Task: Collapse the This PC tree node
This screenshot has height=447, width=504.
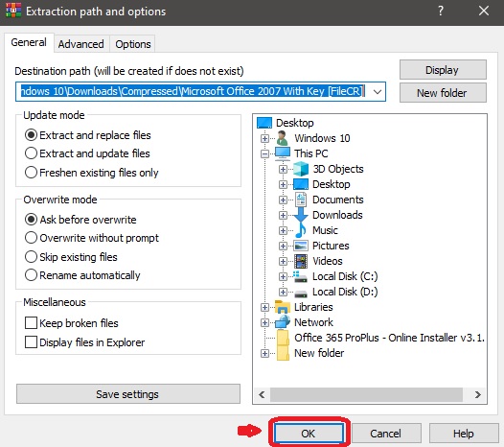Action: point(264,153)
